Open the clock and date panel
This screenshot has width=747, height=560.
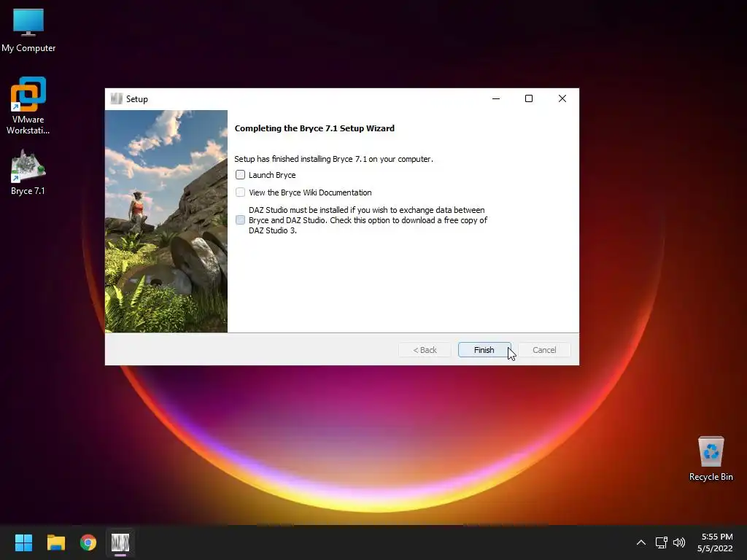(x=715, y=542)
